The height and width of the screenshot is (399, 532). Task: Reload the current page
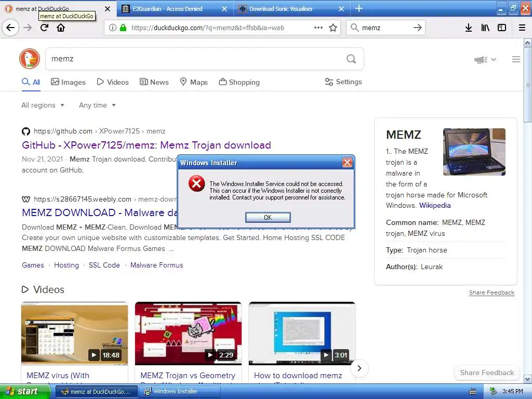point(44,28)
